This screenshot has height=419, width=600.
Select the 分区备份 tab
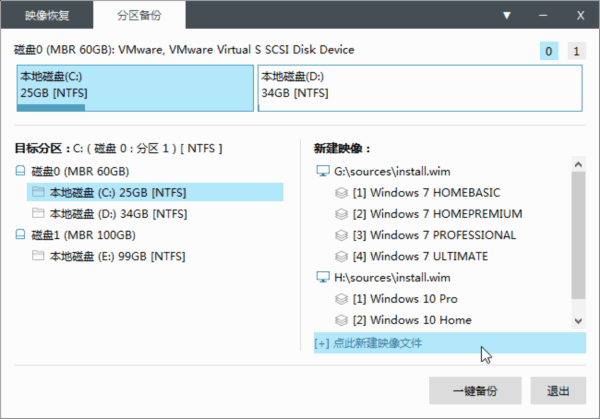coord(139,16)
